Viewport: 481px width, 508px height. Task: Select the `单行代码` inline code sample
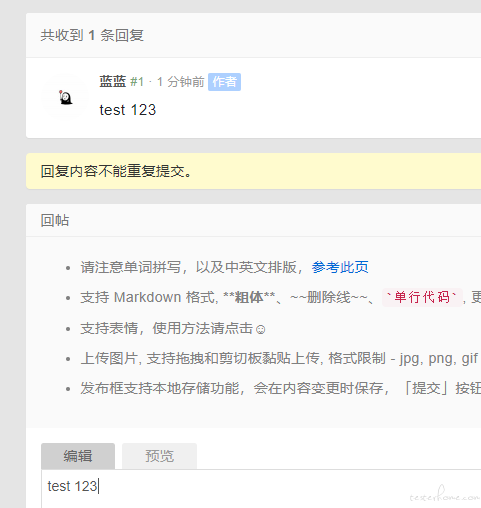point(422,297)
